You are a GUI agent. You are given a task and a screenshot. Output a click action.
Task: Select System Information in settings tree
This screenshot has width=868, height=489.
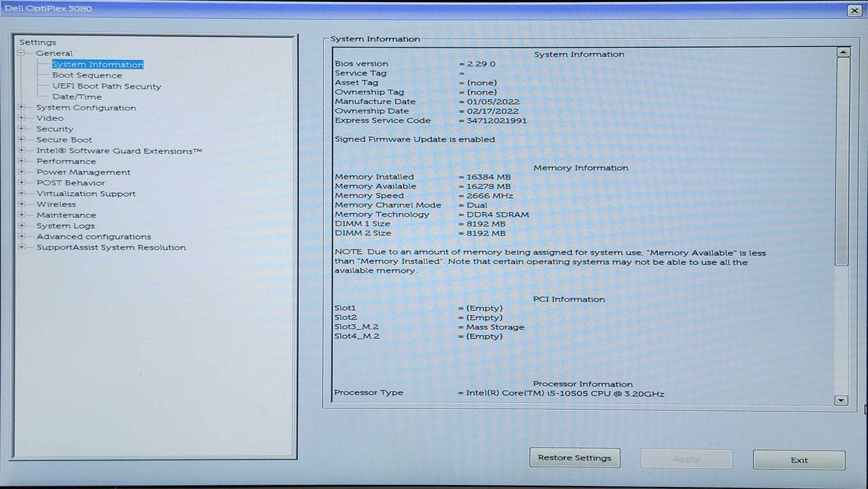point(98,64)
